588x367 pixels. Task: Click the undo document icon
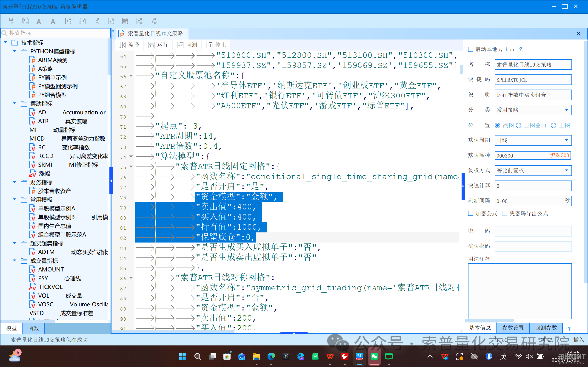pos(68,21)
